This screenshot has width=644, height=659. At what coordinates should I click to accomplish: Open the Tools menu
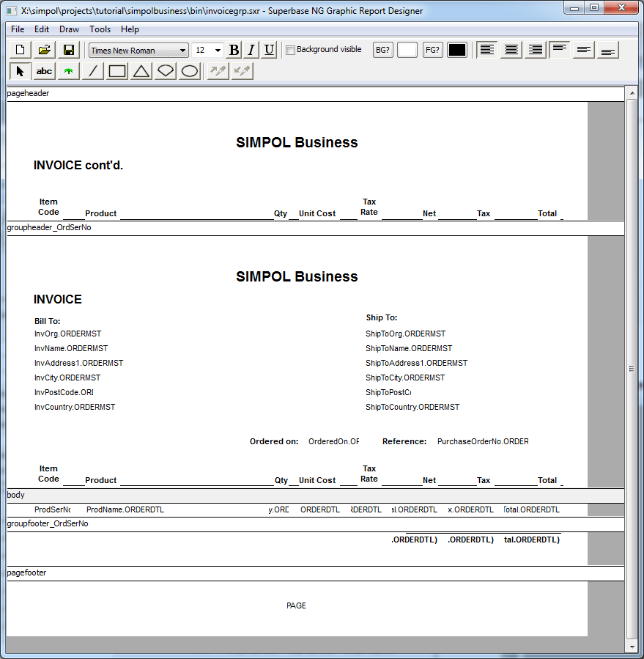click(99, 29)
